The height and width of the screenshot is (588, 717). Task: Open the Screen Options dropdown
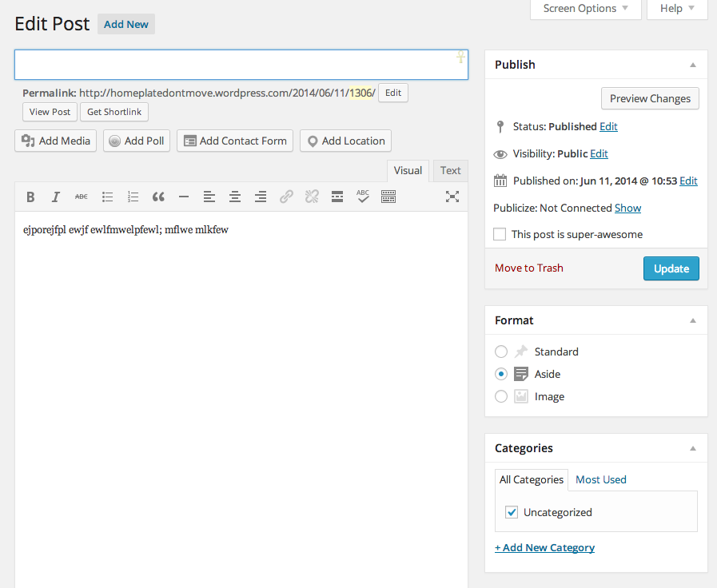[x=586, y=9]
